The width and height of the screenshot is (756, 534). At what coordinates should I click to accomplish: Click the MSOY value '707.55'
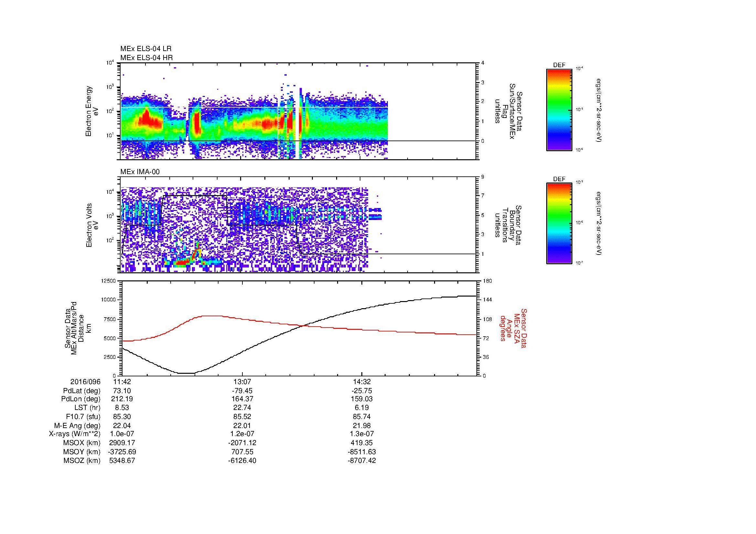pos(242,452)
